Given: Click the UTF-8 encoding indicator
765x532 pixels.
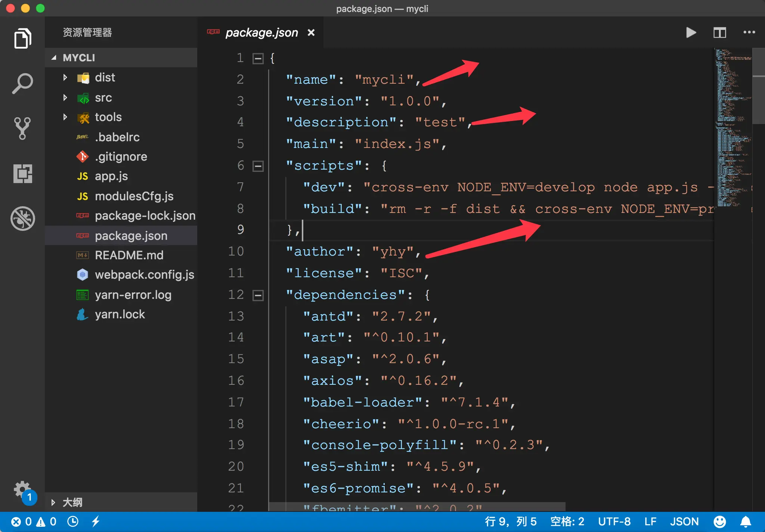Looking at the screenshot, I should (614, 522).
